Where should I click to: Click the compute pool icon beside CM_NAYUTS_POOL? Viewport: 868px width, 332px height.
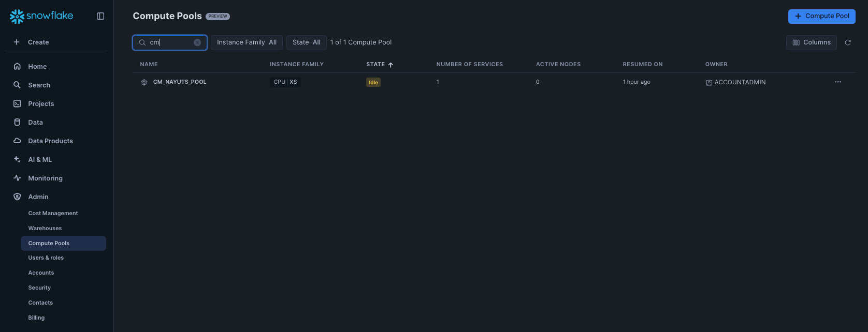(x=144, y=82)
